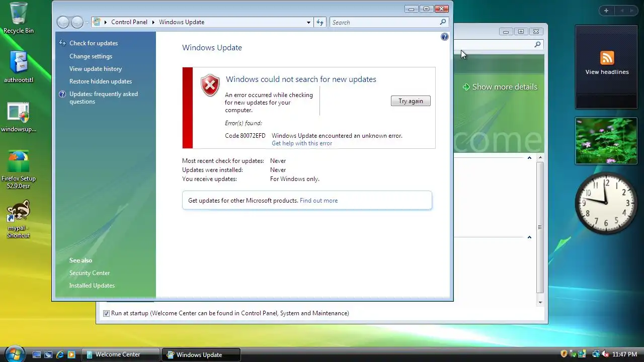The image size is (644, 362).
Task: Collapse the lower section arrow in Welcome Center
Action: [x=529, y=237]
